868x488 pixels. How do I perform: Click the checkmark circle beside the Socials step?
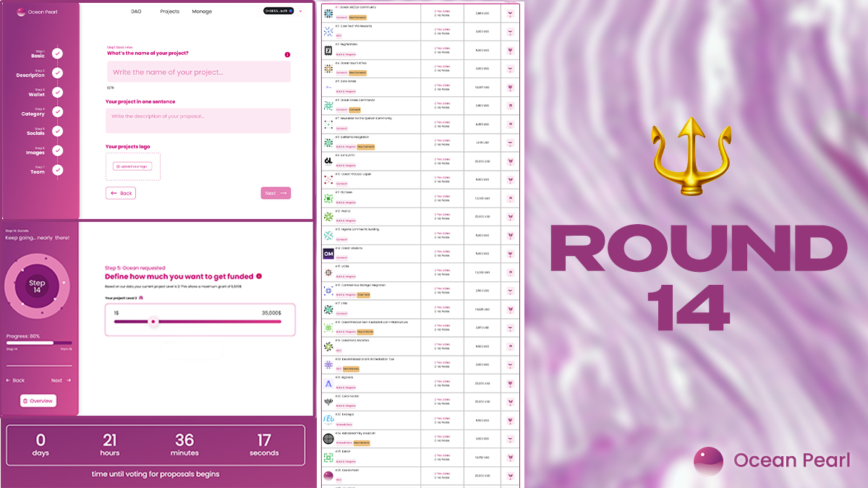[x=57, y=132]
